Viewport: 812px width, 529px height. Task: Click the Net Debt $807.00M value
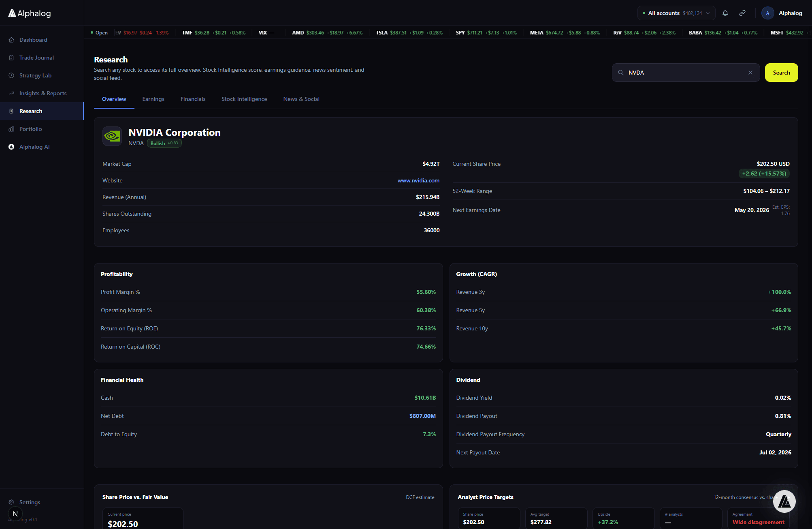(422, 416)
